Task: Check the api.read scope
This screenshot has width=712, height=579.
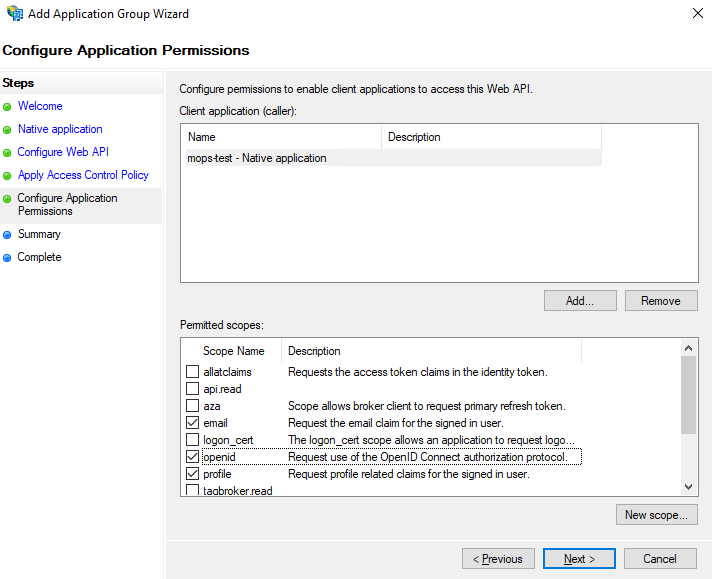Action: point(193,389)
